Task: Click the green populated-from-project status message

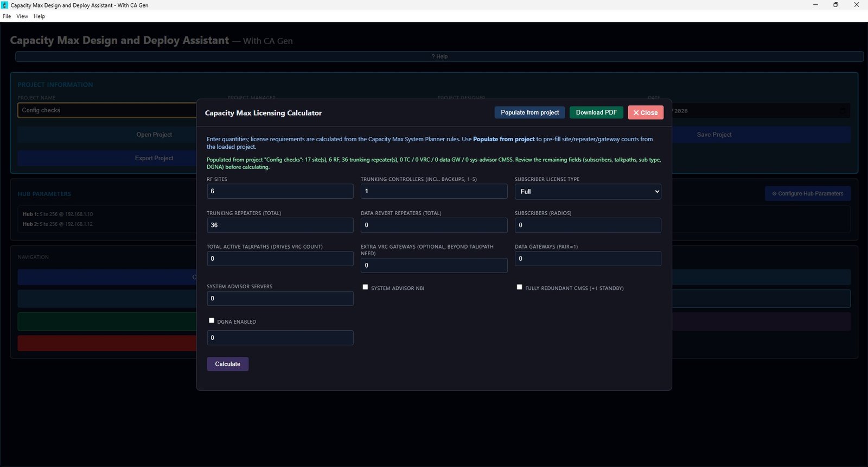Action: point(434,163)
